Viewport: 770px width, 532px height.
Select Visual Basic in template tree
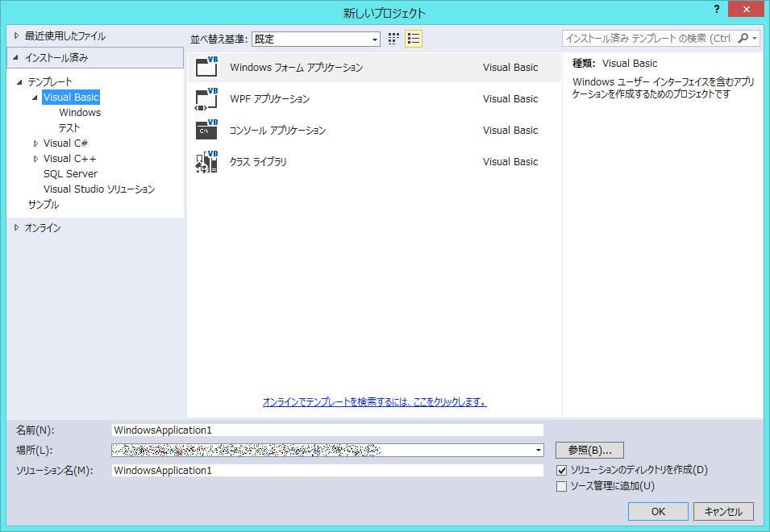pyautogui.click(x=71, y=98)
